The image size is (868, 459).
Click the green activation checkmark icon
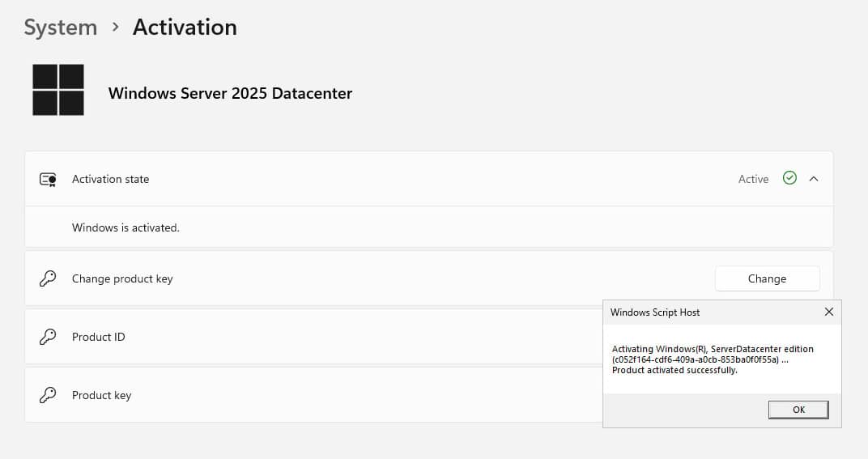click(x=789, y=178)
